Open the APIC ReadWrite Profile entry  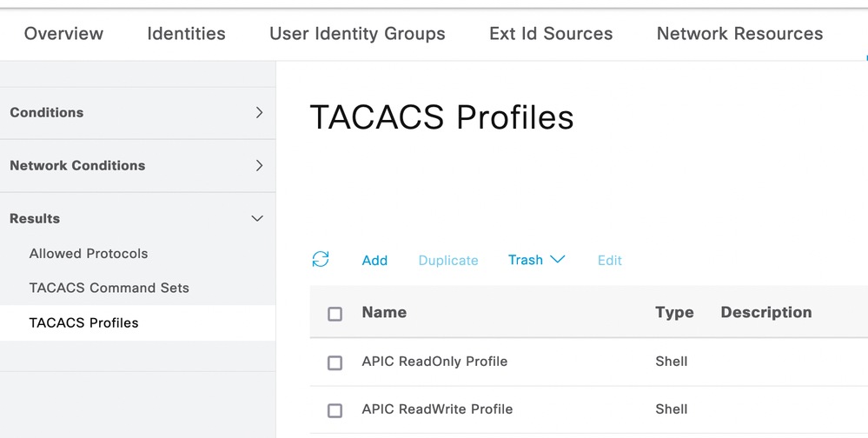tap(437, 409)
